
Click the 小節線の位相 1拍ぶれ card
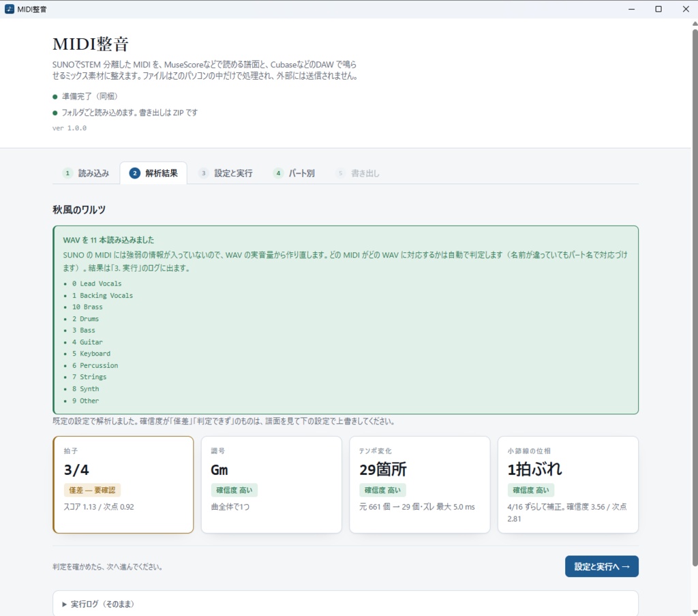pyautogui.click(x=568, y=484)
